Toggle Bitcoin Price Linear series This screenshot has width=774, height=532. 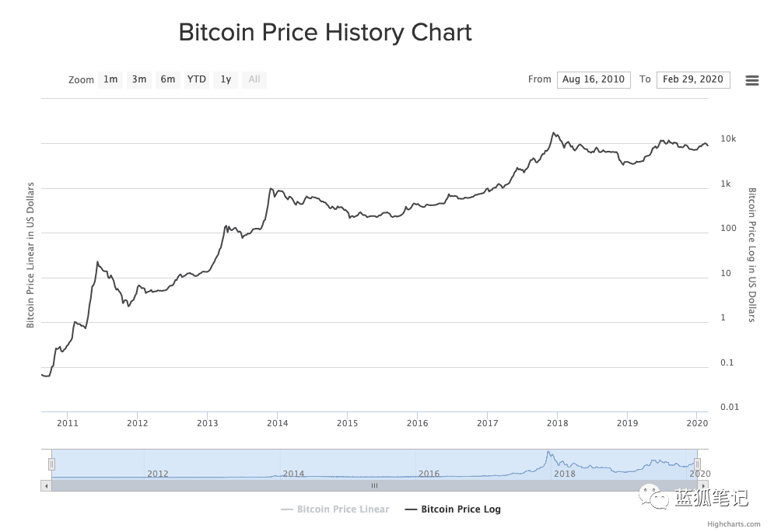334,509
